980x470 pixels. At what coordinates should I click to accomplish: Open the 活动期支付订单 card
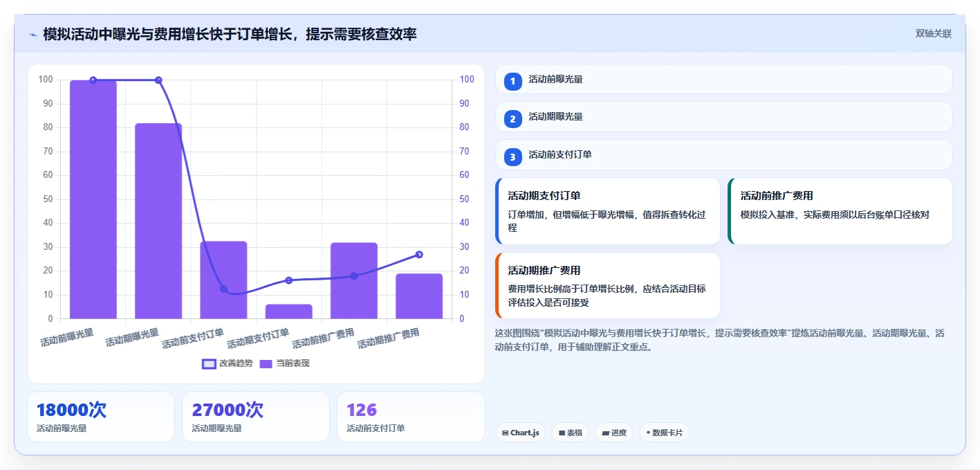[608, 211]
